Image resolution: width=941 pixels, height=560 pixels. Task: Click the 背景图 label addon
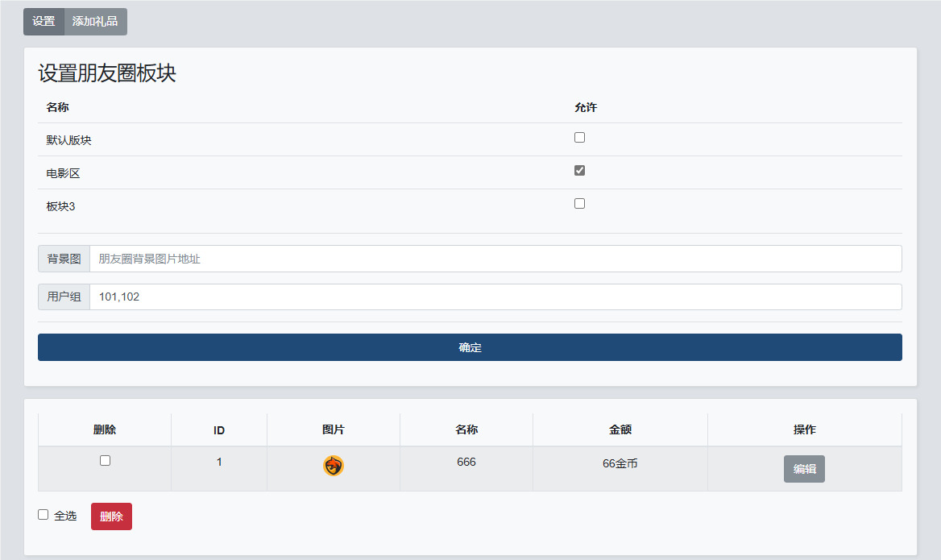click(64, 259)
